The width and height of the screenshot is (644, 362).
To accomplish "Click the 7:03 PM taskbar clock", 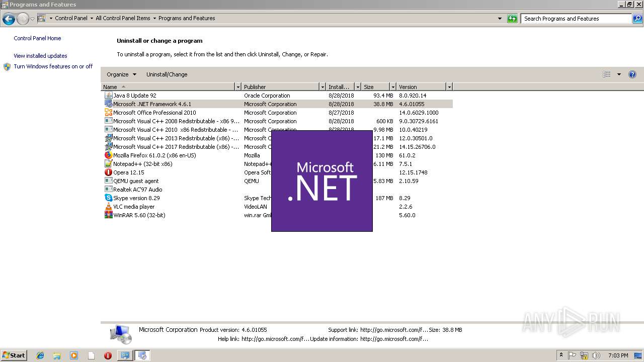I will coord(618,355).
